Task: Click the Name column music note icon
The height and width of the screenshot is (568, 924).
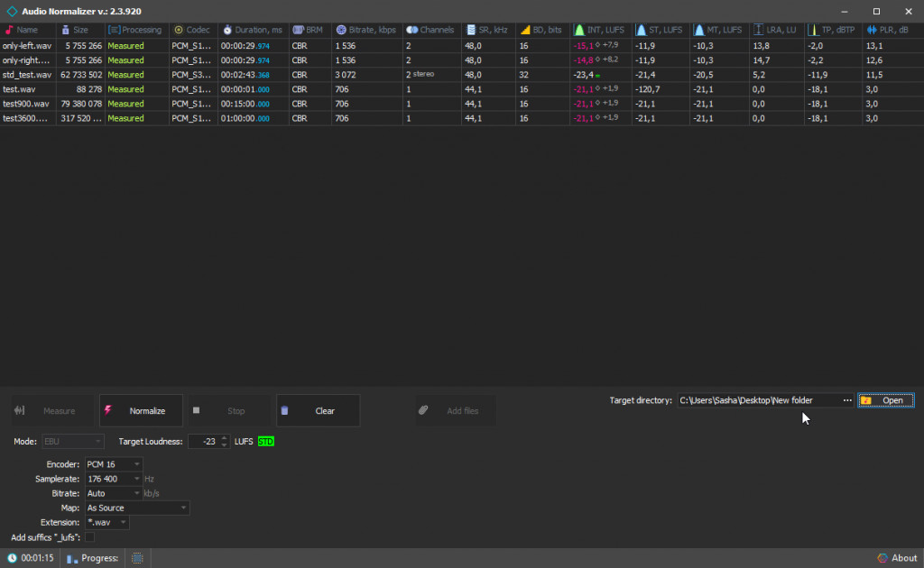Action: point(9,30)
